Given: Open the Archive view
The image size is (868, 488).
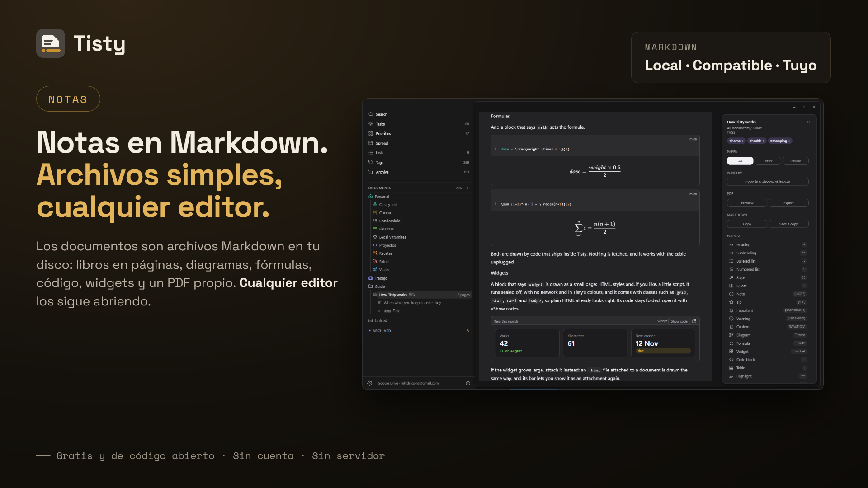Looking at the screenshot, I should click(x=419, y=172).
